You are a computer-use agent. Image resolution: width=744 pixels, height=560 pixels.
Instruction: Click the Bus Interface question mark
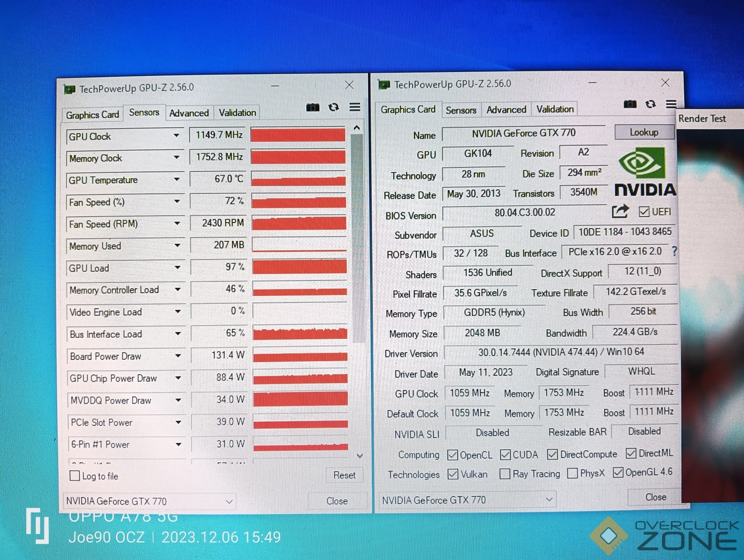[674, 252]
